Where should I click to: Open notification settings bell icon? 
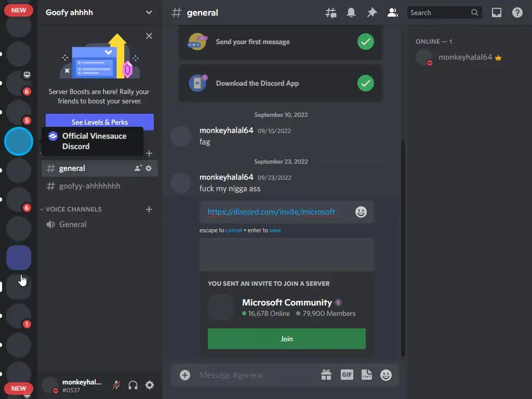pyautogui.click(x=351, y=13)
